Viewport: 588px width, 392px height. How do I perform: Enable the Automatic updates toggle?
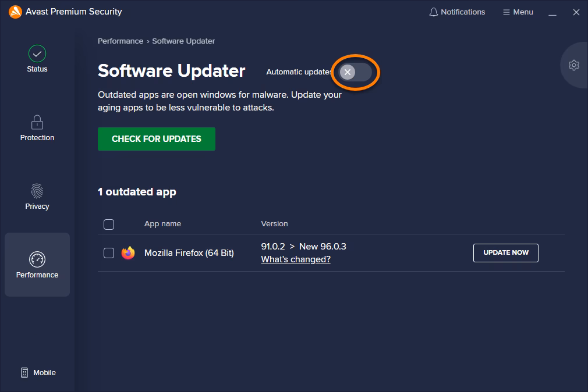[x=355, y=72]
